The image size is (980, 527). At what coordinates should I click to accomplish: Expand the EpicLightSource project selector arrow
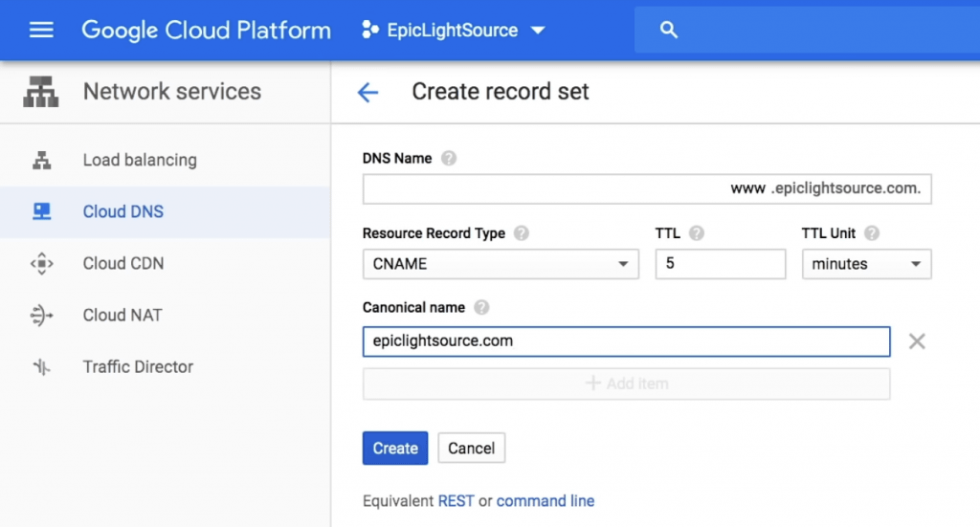coord(538,30)
